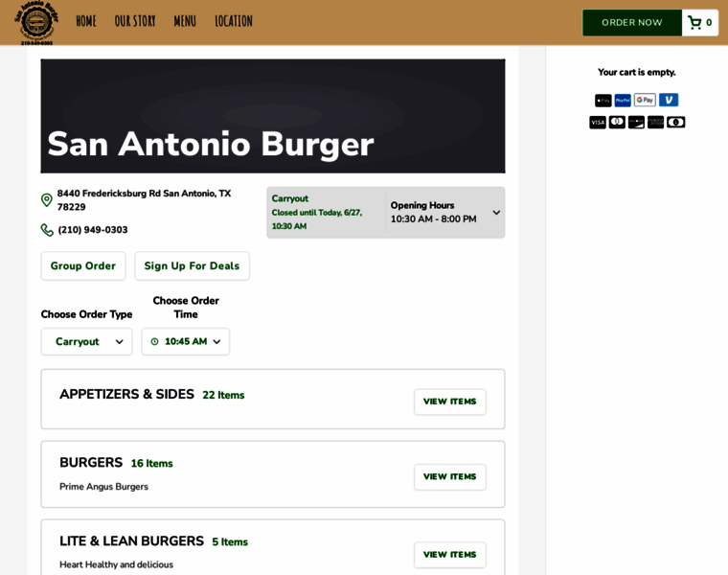Open the Carryout order type dropdown
This screenshot has width=728, height=575.
[x=87, y=342]
